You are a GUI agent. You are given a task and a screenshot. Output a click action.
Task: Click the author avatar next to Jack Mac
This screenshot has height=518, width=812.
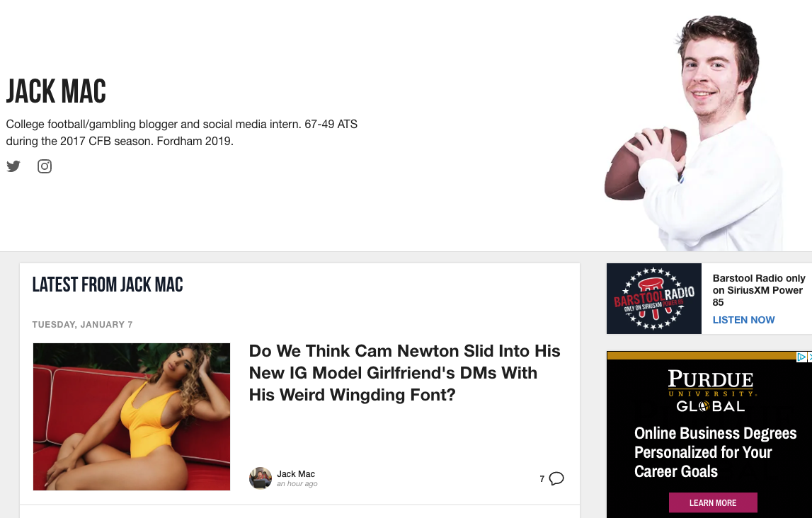(x=261, y=478)
